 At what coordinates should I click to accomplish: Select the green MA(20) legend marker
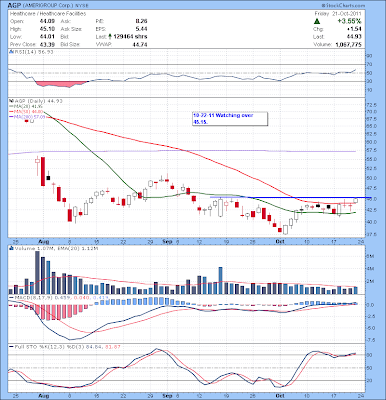(11, 106)
